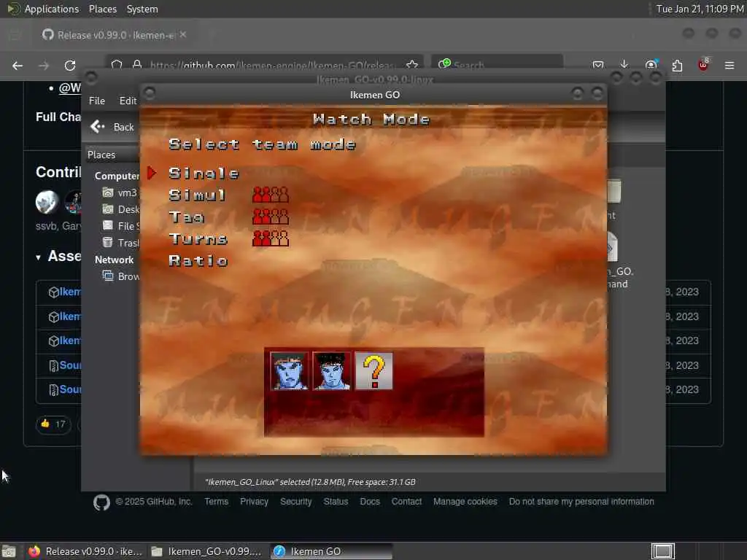
Task: Click the browser forward arrow
Action: click(x=44, y=66)
